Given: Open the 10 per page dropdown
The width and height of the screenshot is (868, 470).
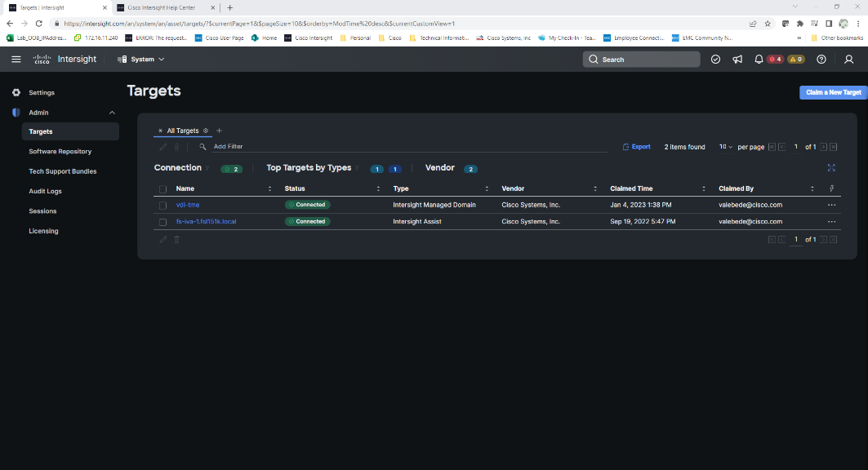Looking at the screenshot, I should 725,147.
